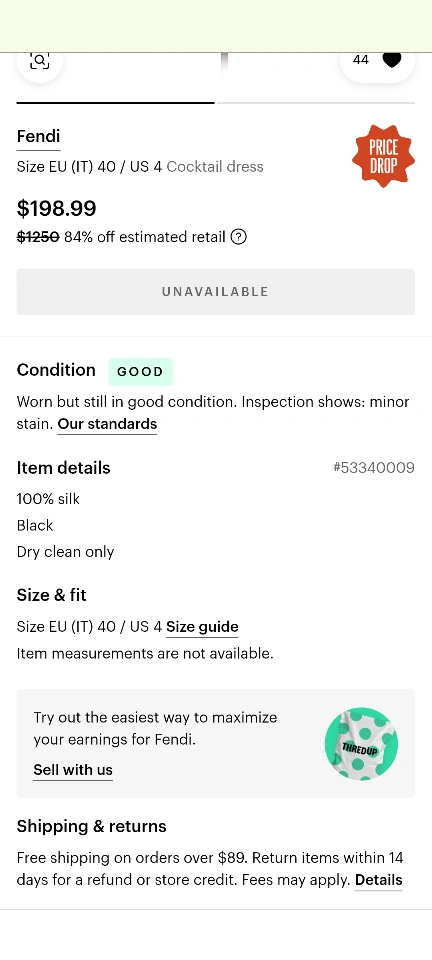Favorite the item with heart icon
The height and width of the screenshot is (960, 432).
392,59
